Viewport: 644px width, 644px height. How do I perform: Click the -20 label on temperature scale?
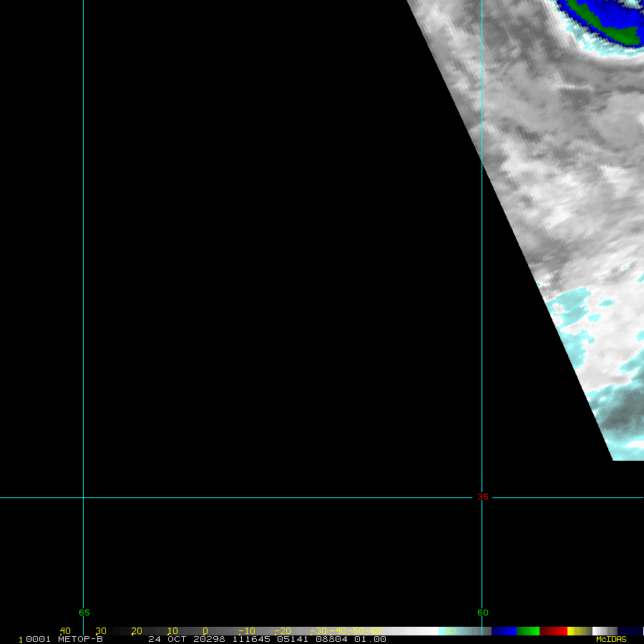[282, 631]
